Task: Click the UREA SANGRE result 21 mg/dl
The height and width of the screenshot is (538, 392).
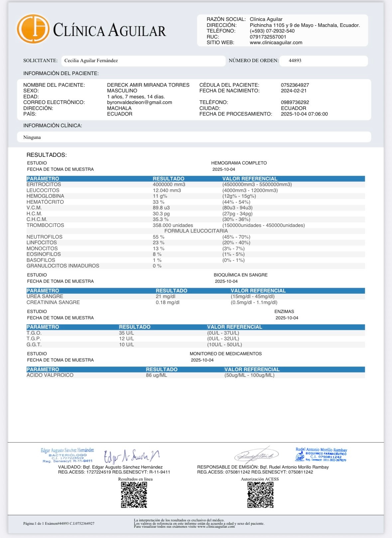Action: pyautogui.click(x=166, y=296)
